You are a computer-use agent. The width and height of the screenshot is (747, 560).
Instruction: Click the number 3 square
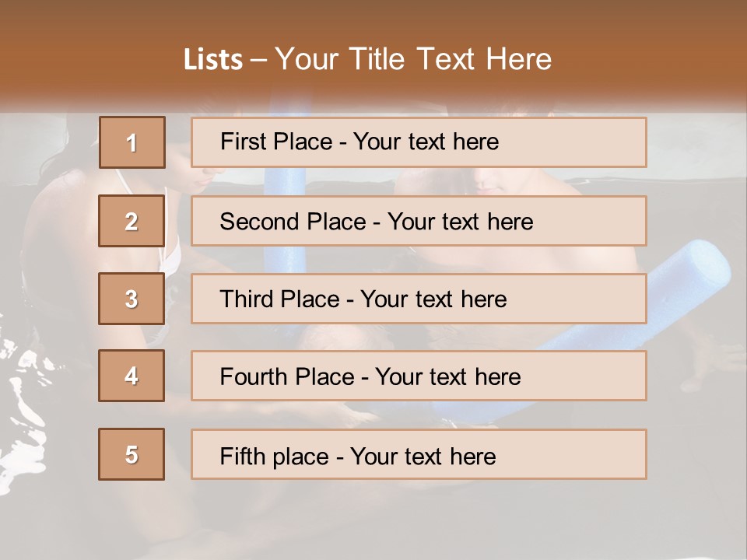pyautogui.click(x=132, y=299)
